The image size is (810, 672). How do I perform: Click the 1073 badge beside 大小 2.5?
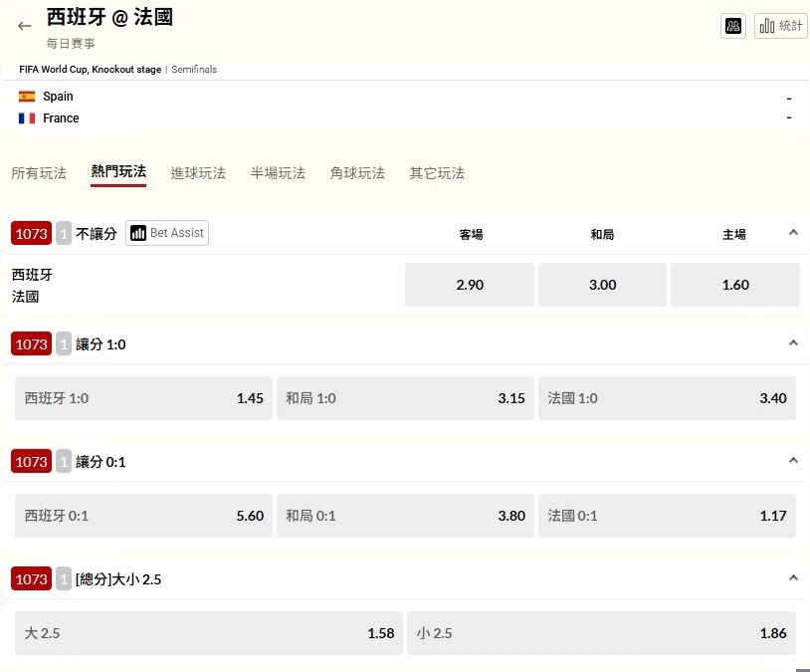31,579
